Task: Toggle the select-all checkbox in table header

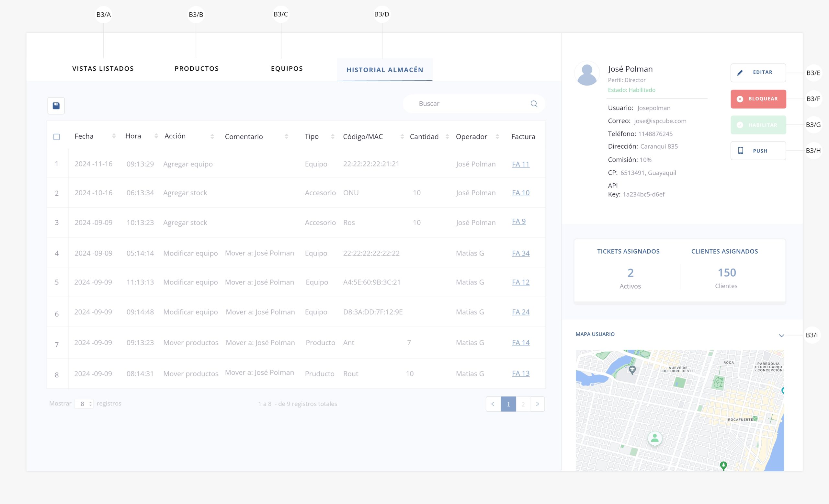Action: pyautogui.click(x=57, y=137)
